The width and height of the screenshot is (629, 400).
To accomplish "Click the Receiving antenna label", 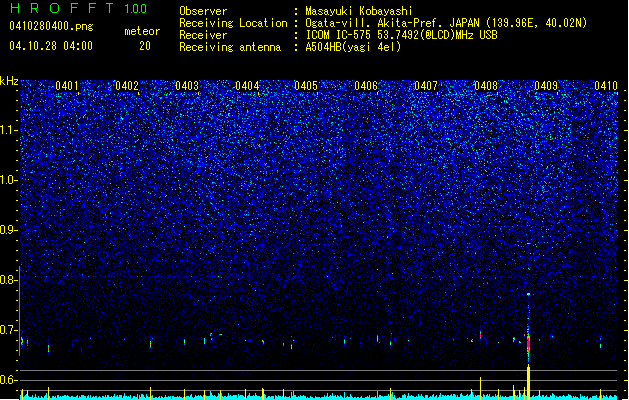I will coord(230,47).
